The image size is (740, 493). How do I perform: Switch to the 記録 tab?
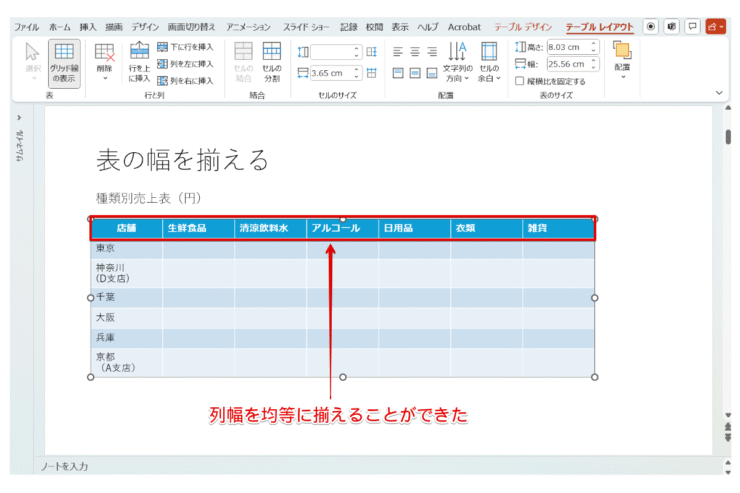click(349, 27)
